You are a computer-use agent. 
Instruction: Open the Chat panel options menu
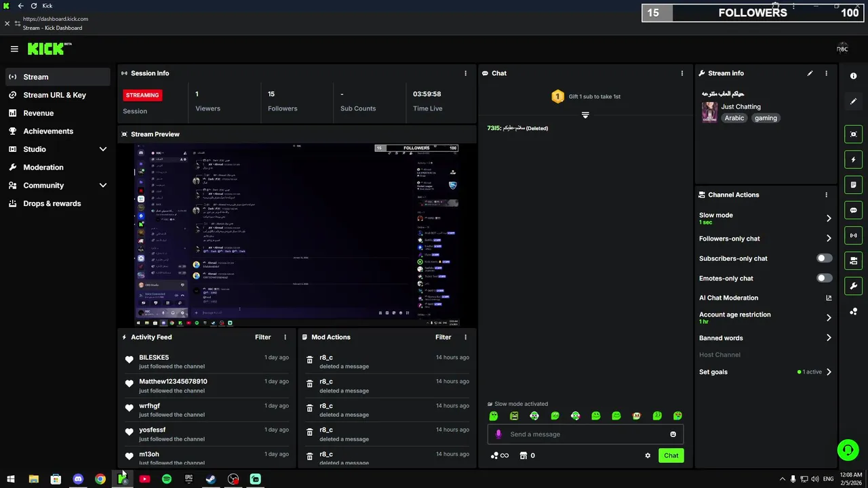point(682,73)
